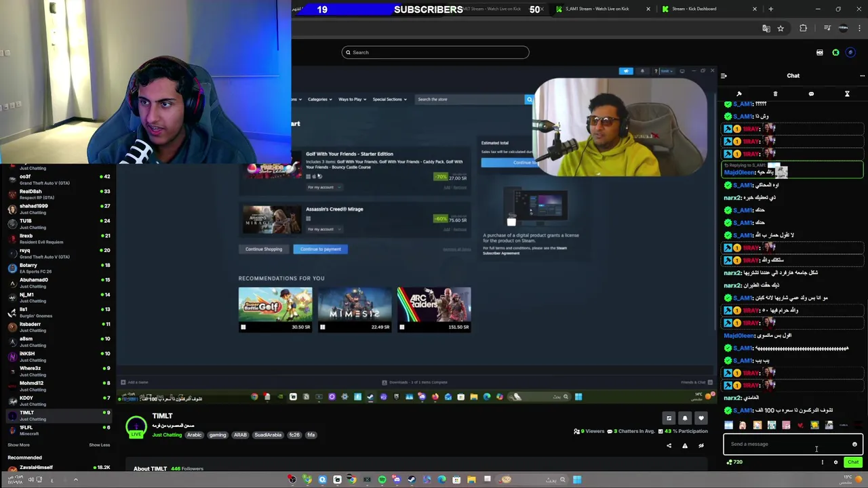Open Steam 'Special Sections' menu
This screenshot has width=868, height=488.
[389, 100]
